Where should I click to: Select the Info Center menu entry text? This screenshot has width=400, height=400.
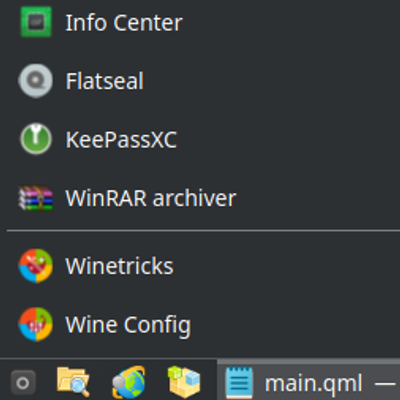tap(124, 23)
